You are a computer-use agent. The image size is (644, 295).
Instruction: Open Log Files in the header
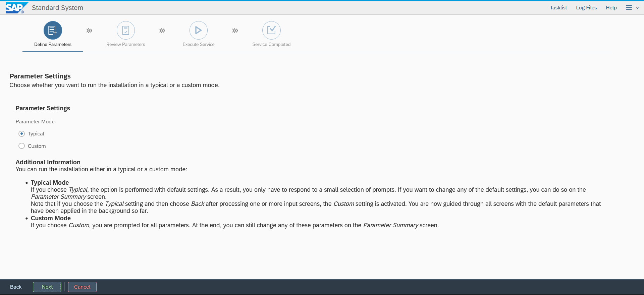[x=586, y=8]
